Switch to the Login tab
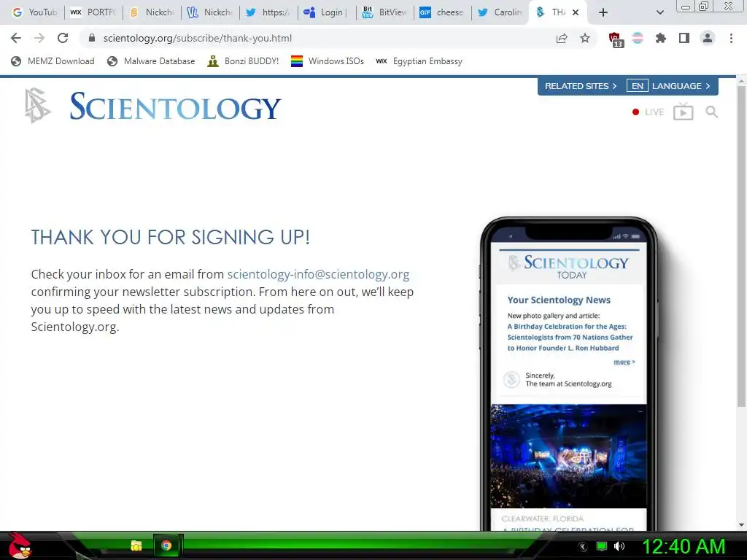 click(327, 12)
